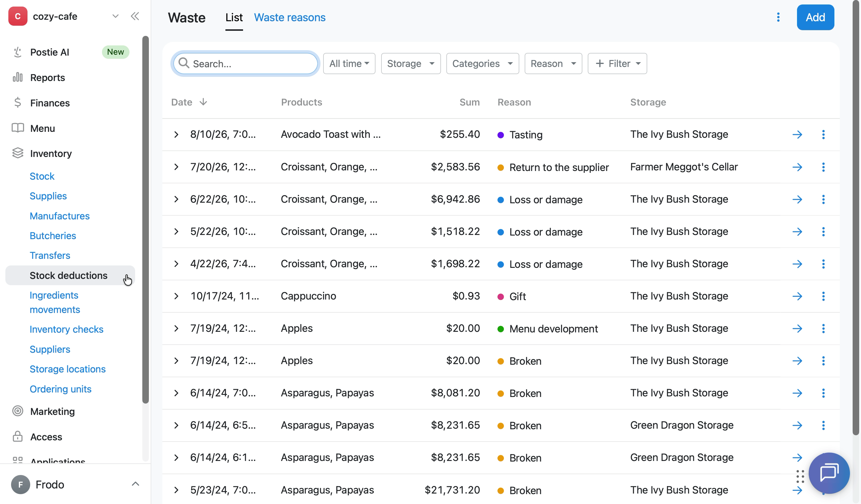The image size is (861, 504).
Task: Collapse the sidebar with double chevron icon
Action: [x=135, y=16]
